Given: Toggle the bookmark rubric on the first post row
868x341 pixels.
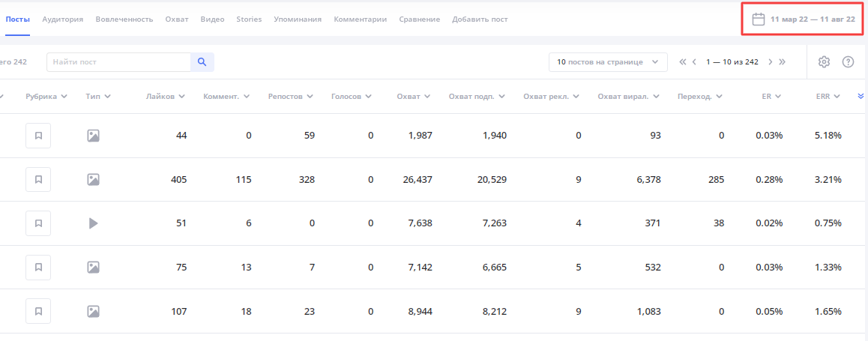Looking at the screenshot, I should point(38,136).
